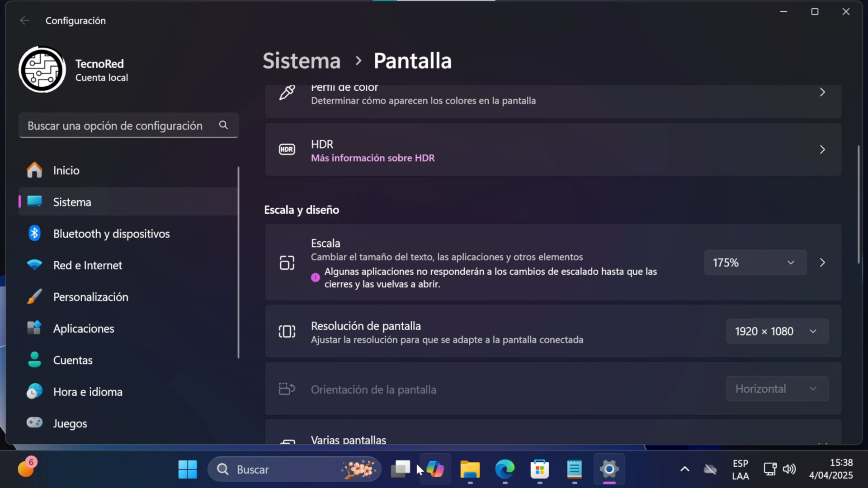Click the Personalización brush icon

coord(35,296)
